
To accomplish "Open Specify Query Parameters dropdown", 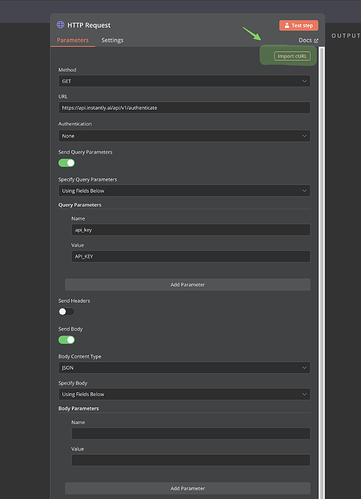I will click(184, 191).
